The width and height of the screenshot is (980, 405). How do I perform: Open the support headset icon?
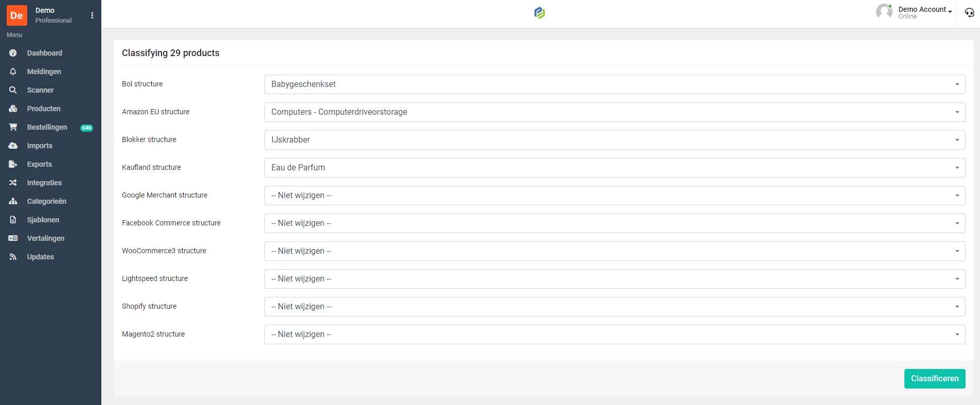pos(969,13)
